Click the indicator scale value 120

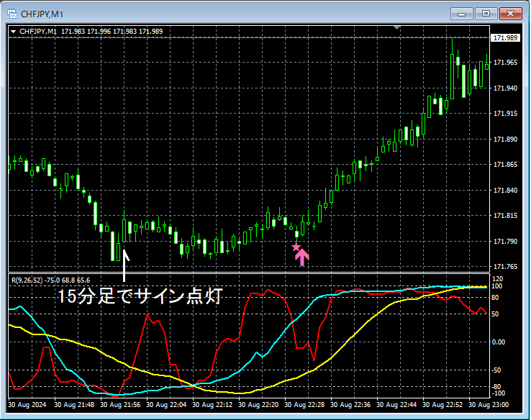[497, 279]
